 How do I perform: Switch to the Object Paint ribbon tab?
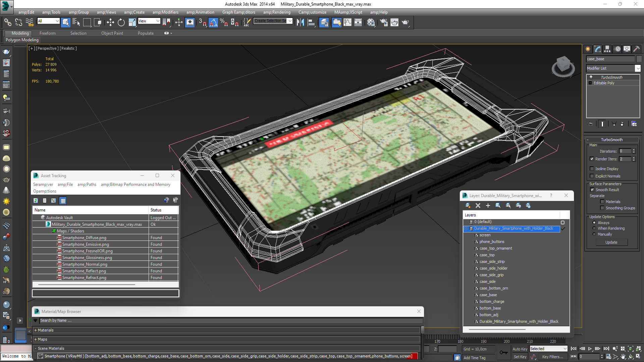pyautogui.click(x=112, y=33)
